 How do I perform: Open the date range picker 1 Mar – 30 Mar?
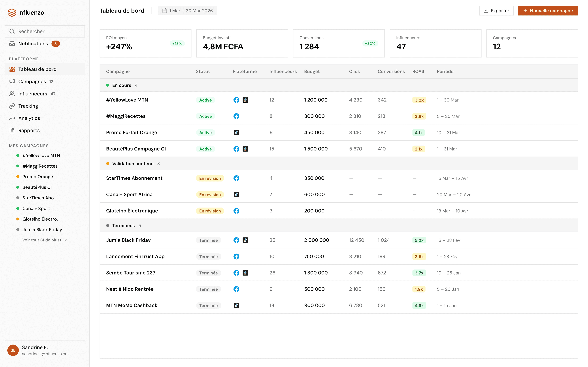click(x=188, y=11)
